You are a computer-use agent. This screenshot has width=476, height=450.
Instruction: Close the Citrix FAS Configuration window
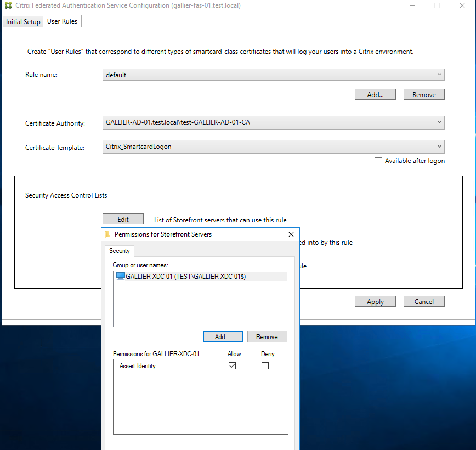[462, 5]
